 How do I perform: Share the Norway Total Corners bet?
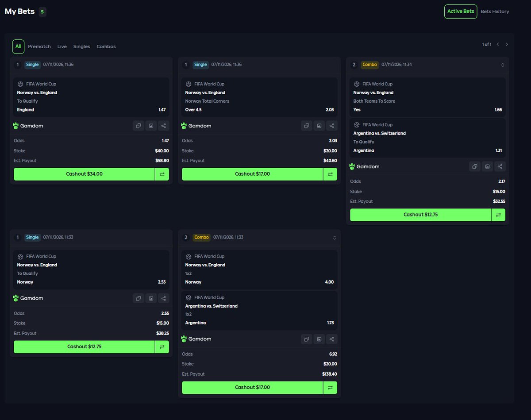(x=332, y=126)
